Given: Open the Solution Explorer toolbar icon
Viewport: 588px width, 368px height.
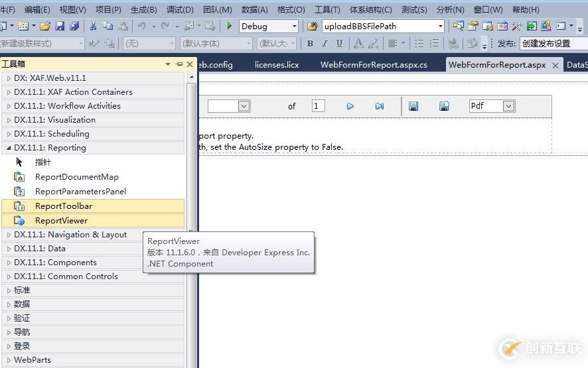Looking at the screenshot, I should pos(458,26).
